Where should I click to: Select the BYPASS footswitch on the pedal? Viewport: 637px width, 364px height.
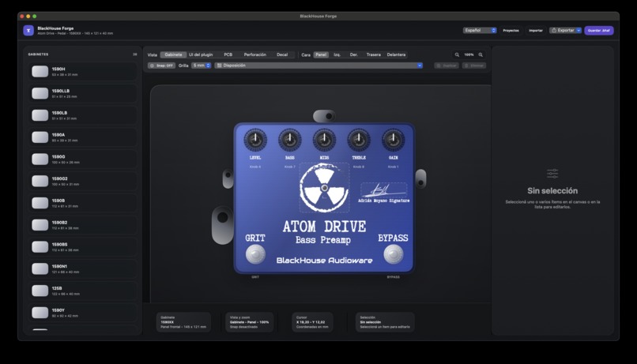(x=394, y=254)
